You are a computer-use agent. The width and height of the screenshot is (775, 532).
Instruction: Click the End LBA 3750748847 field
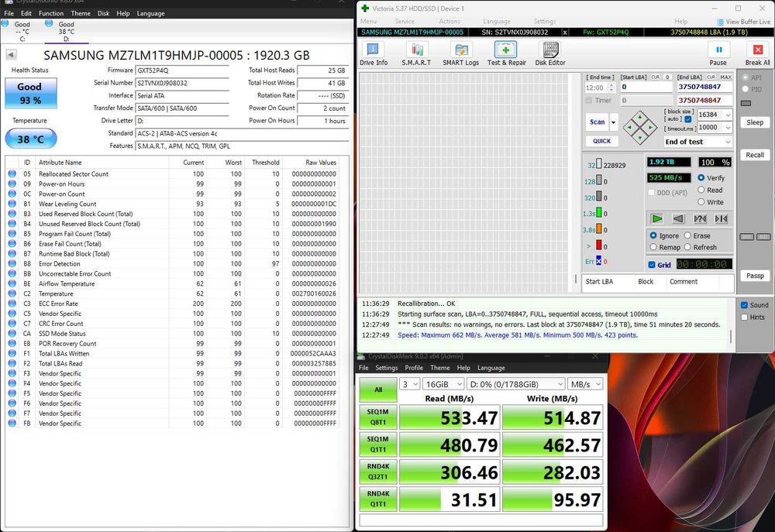click(x=704, y=87)
